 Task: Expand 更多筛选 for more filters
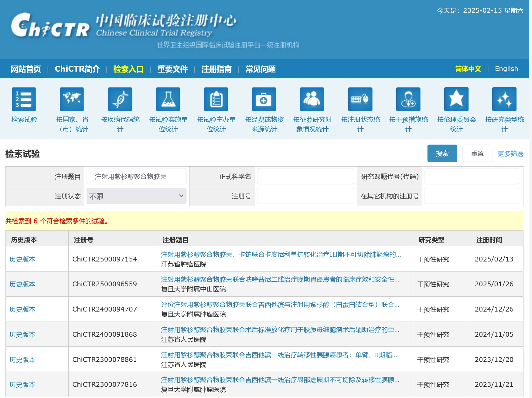[510, 154]
